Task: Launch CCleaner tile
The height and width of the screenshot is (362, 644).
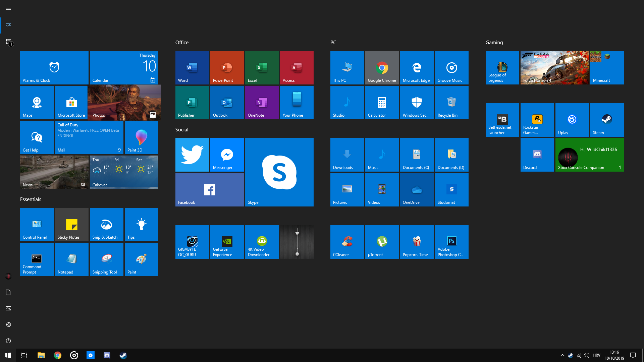Action: coord(346,242)
